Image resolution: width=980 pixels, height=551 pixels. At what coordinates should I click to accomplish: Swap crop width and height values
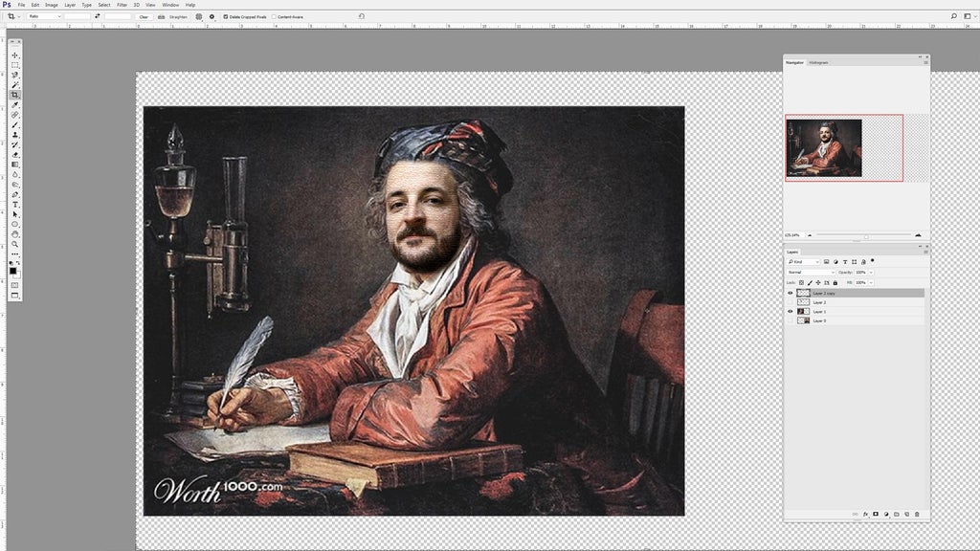tap(97, 16)
